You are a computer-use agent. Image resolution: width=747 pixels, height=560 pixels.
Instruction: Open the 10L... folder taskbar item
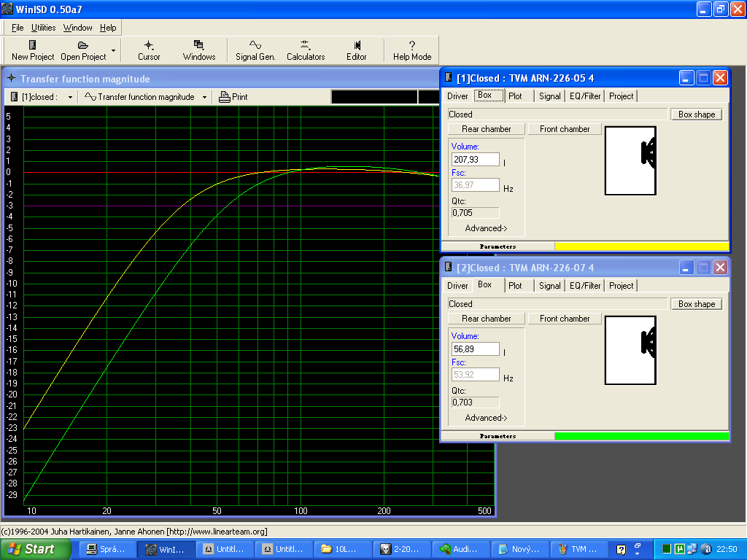(x=342, y=549)
